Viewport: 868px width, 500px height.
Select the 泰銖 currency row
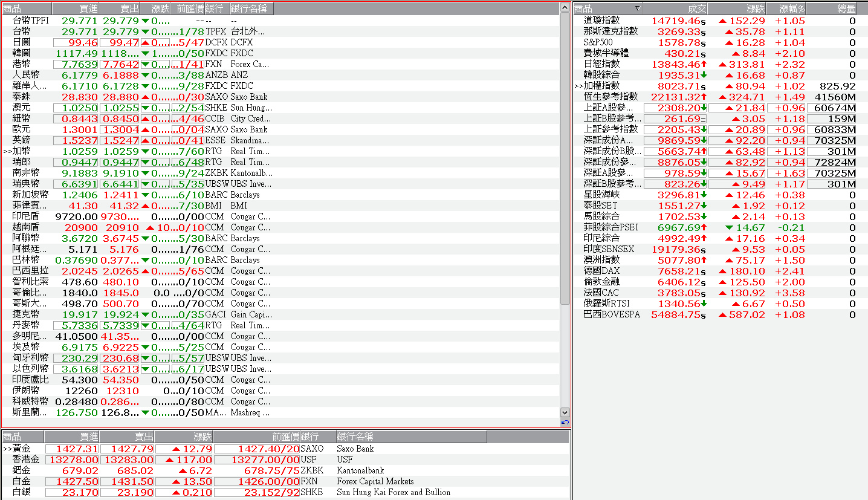tap(281, 97)
